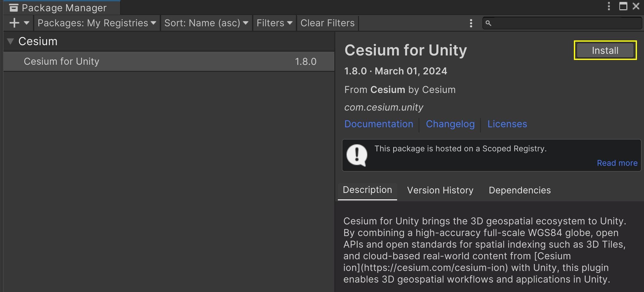The width and height of the screenshot is (644, 292).
Task: Click the Package Manager window icon
Action: (13, 7)
